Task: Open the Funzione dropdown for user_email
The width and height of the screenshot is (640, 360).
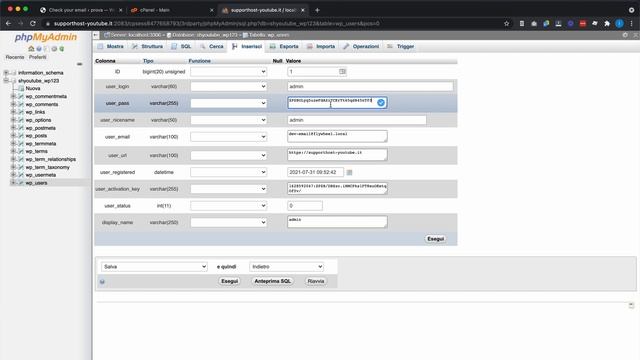Action: click(x=229, y=137)
